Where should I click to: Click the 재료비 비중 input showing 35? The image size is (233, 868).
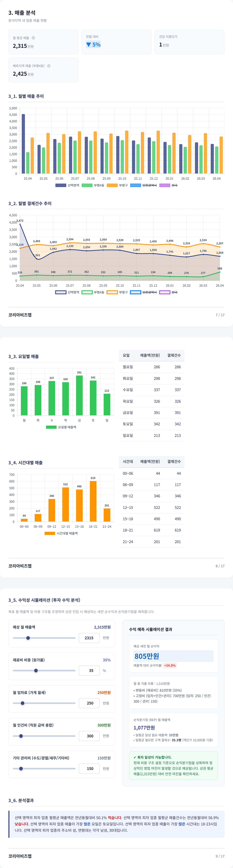pyautogui.click(x=89, y=671)
